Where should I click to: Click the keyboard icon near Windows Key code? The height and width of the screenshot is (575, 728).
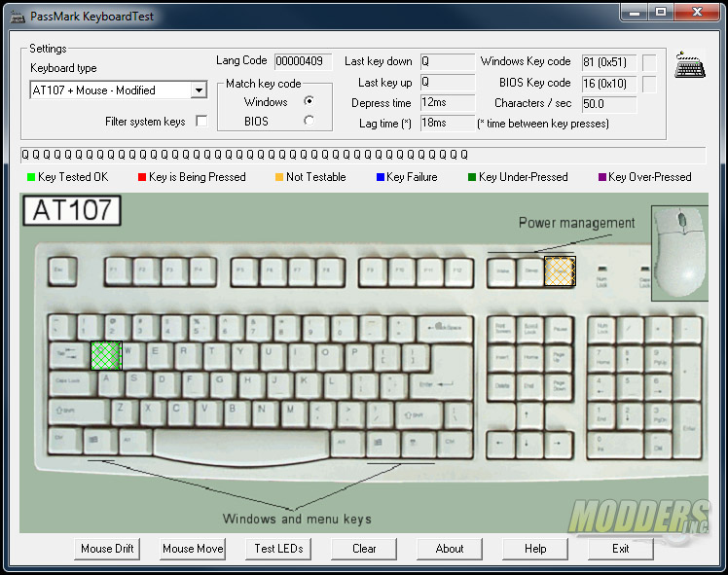[x=690, y=65]
